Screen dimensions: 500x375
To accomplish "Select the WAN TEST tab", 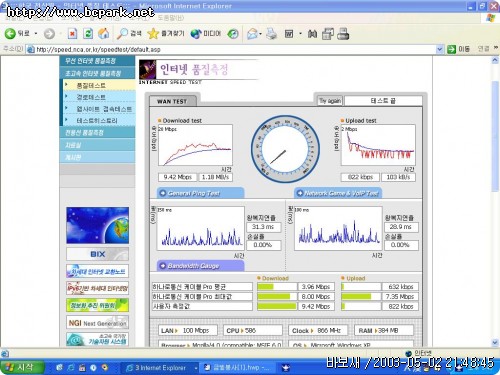I will 172,101.
